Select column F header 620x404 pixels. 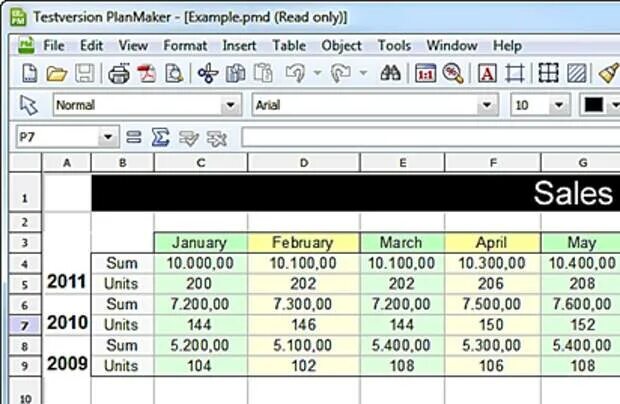[x=493, y=163]
